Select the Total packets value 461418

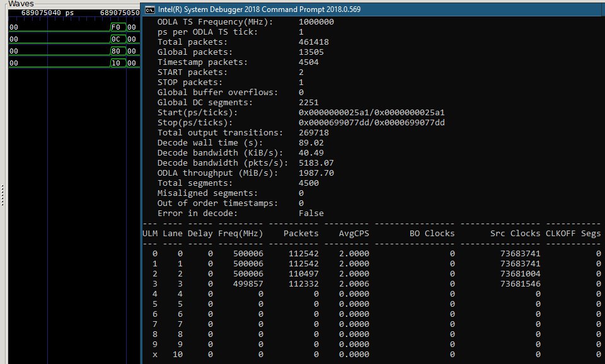(314, 42)
